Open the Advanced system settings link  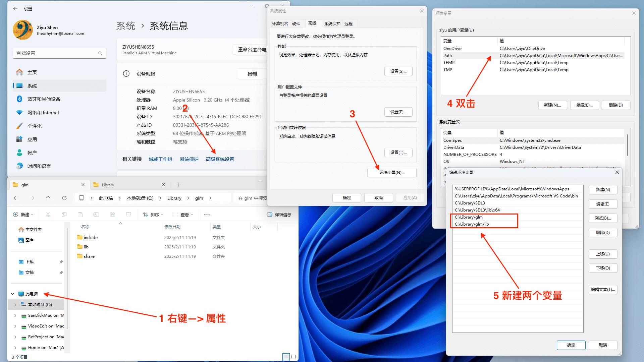pos(220,159)
